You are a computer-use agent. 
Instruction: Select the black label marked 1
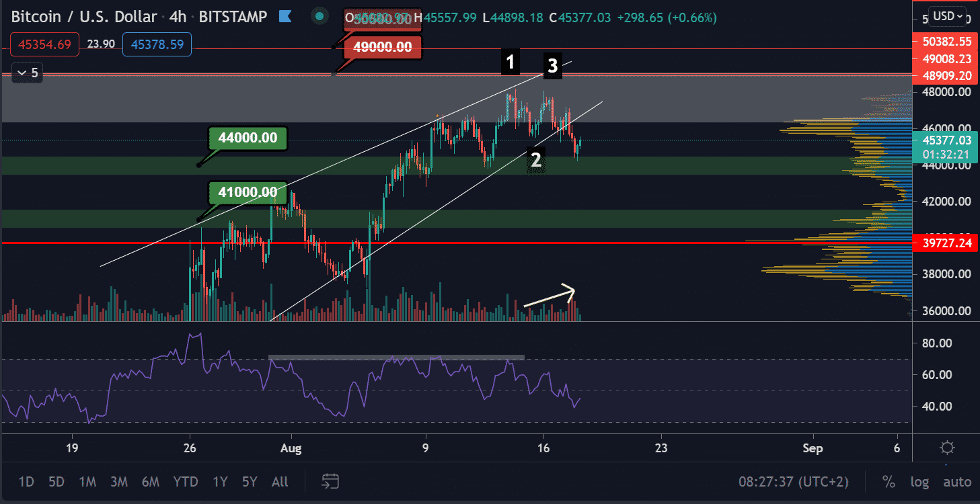510,62
